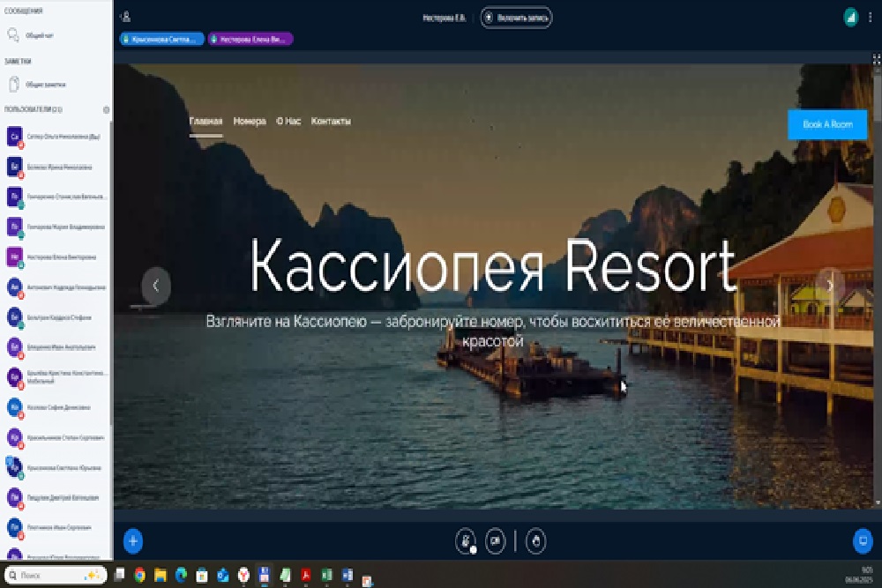This screenshot has height=588, width=882.
Task: Click the Book A Room button
Action: pyautogui.click(x=826, y=124)
